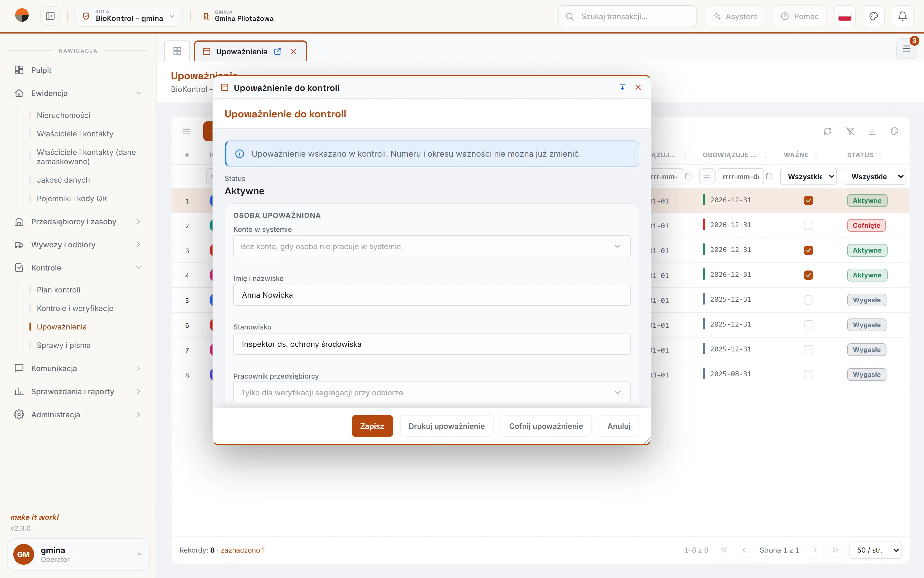Refresh the table with the reload icon
This screenshot has height=578, width=924.
(827, 131)
